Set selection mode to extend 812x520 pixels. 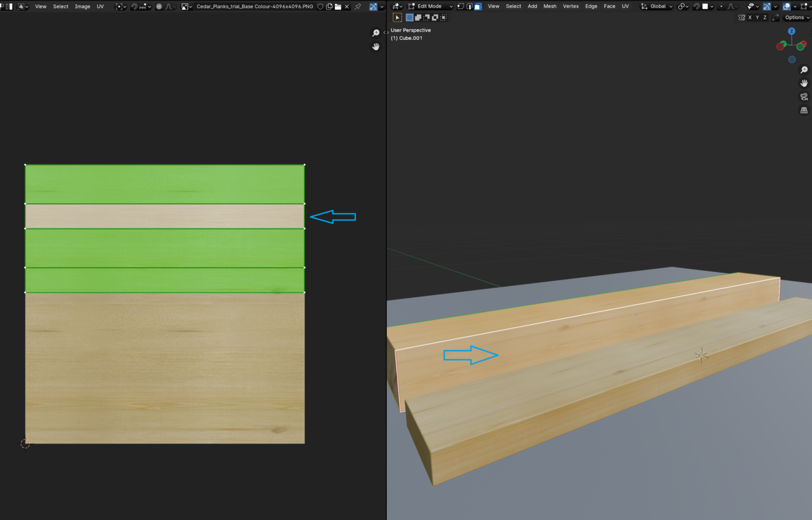click(x=418, y=18)
